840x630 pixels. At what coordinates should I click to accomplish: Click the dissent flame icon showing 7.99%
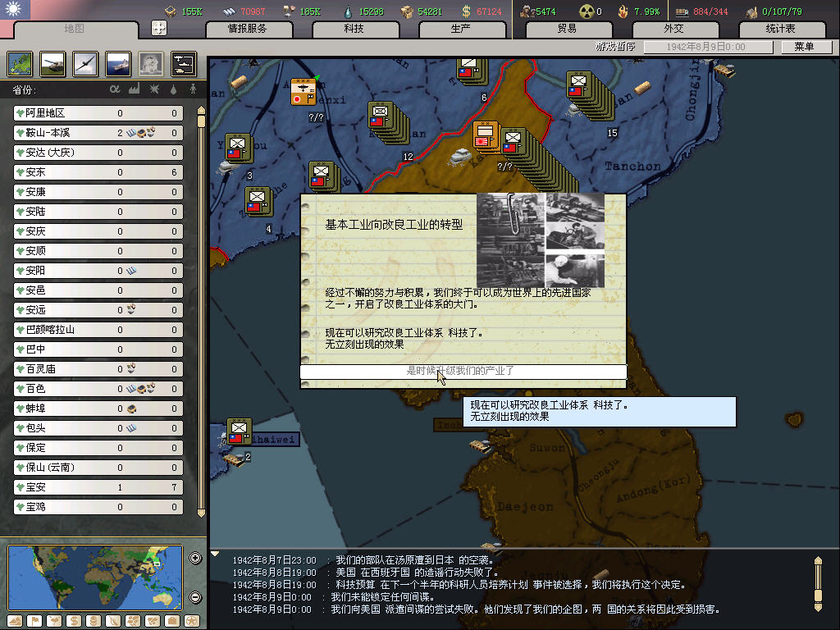click(x=623, y=11)
